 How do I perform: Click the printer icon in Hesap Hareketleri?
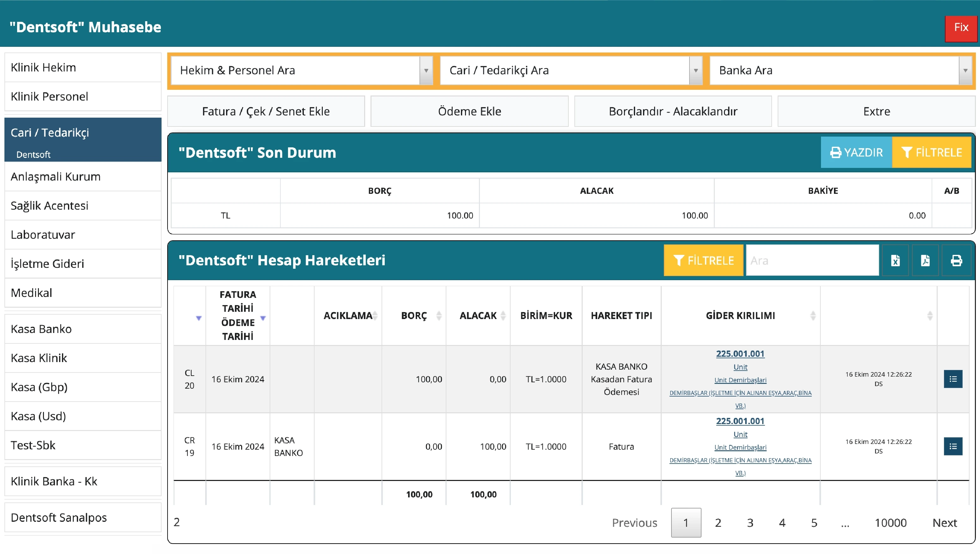coord(956,261)
